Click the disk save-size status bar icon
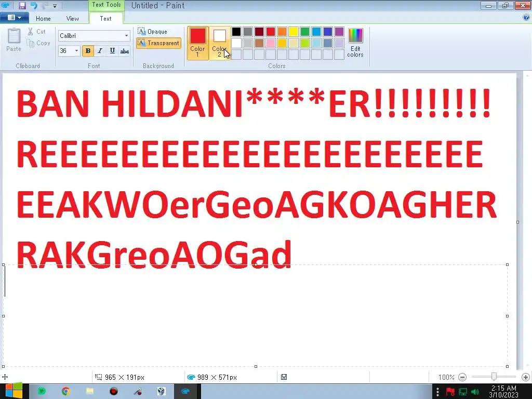532x399 pixels. [284, 377]
